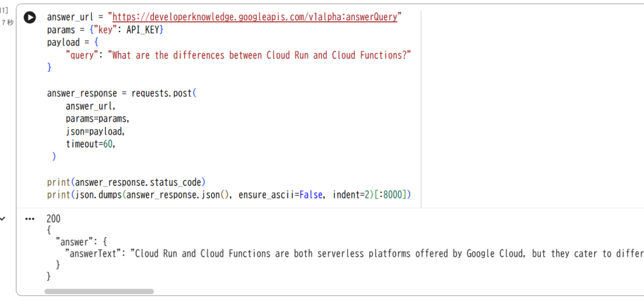Viewport: 644px width, 308px height.
Task: Open the output options three-dot menu
Action: (30, 219)
